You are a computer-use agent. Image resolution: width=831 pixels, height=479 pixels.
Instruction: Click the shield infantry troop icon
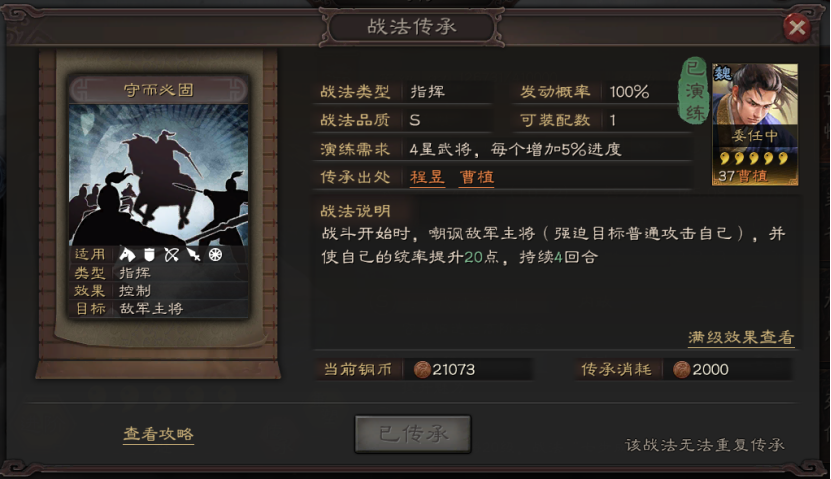pos(149,255)
